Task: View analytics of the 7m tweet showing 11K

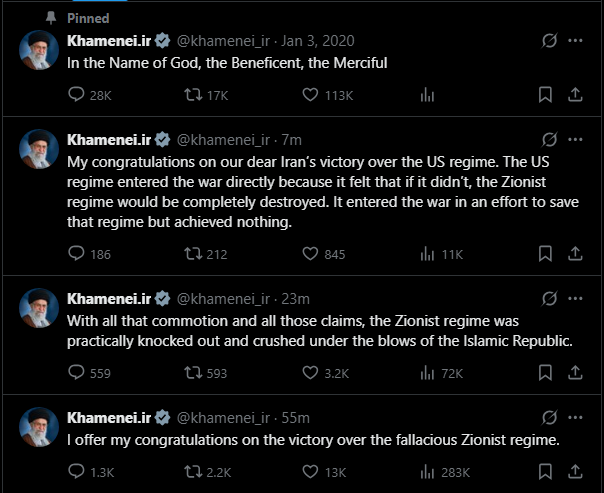Action: 427,254
